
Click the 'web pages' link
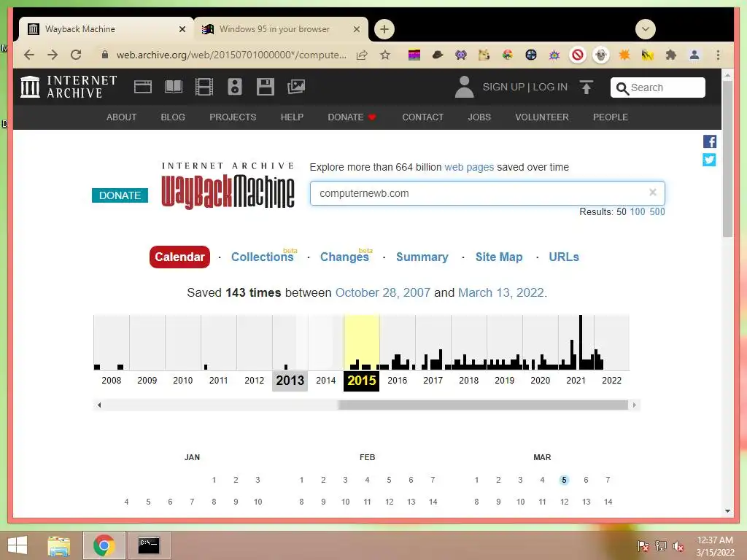tap(469, 167)
